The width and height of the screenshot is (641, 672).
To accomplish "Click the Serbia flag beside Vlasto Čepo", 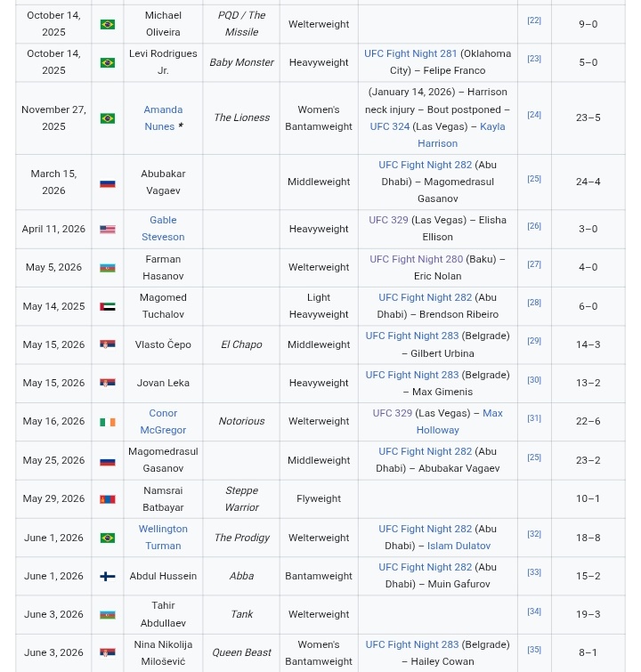I will click(107, 344).
